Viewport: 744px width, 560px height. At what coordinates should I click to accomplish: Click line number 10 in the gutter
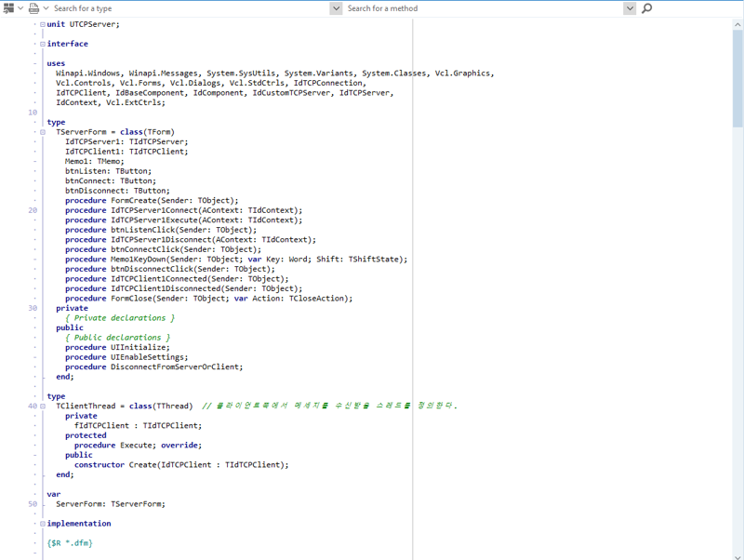(33, 113)
